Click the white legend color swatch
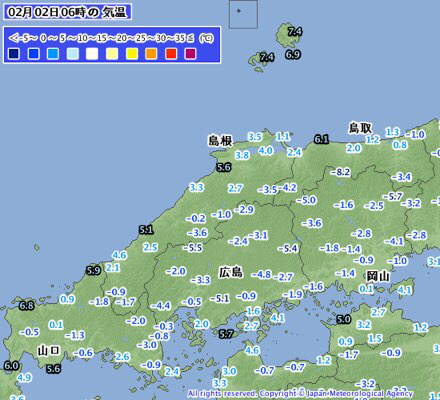Viewport: 440px width, 400px height. pyautogui.click(x=92, y=54)
